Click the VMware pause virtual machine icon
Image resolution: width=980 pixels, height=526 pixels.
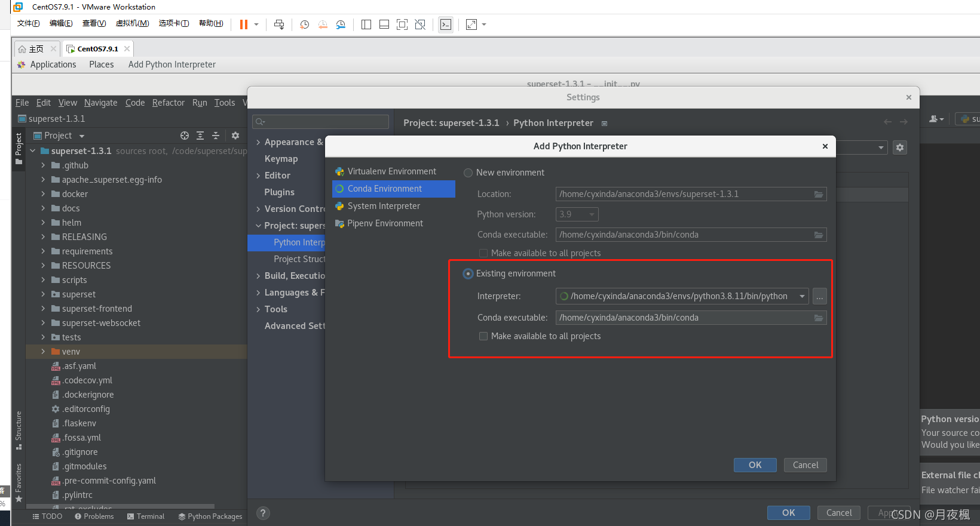point(243,24)
